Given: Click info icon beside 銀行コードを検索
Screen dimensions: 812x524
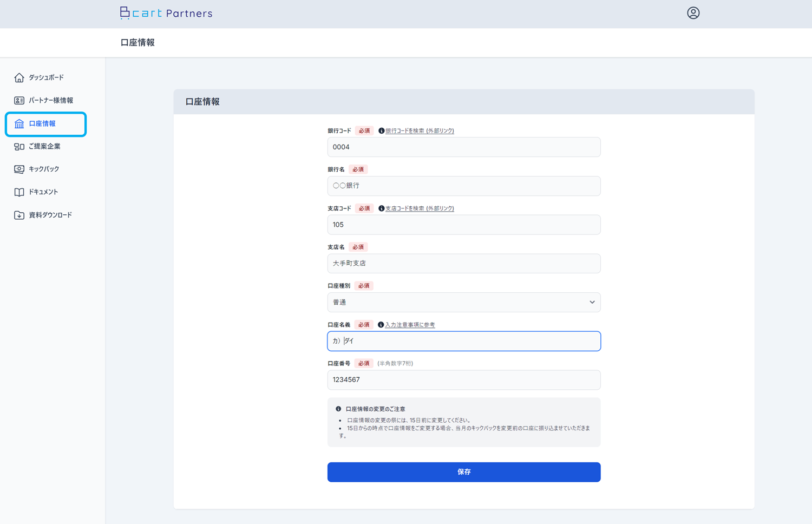Looking at the screenshot, I should [381, 131].
